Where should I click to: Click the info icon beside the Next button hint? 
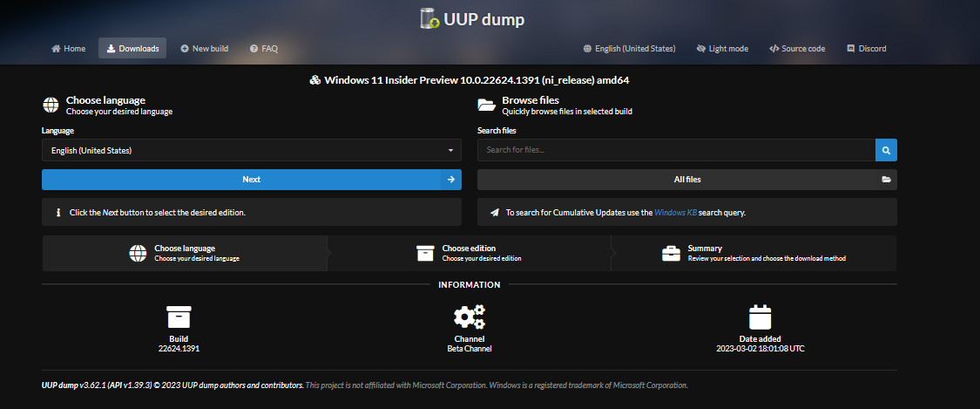click(58, 213)
